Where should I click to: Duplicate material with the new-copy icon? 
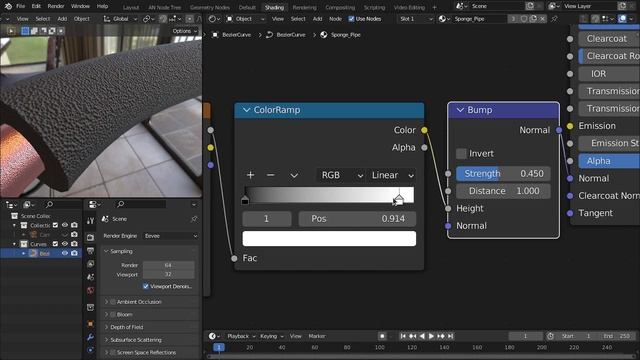pyautogui.click(x=533, y=19)
